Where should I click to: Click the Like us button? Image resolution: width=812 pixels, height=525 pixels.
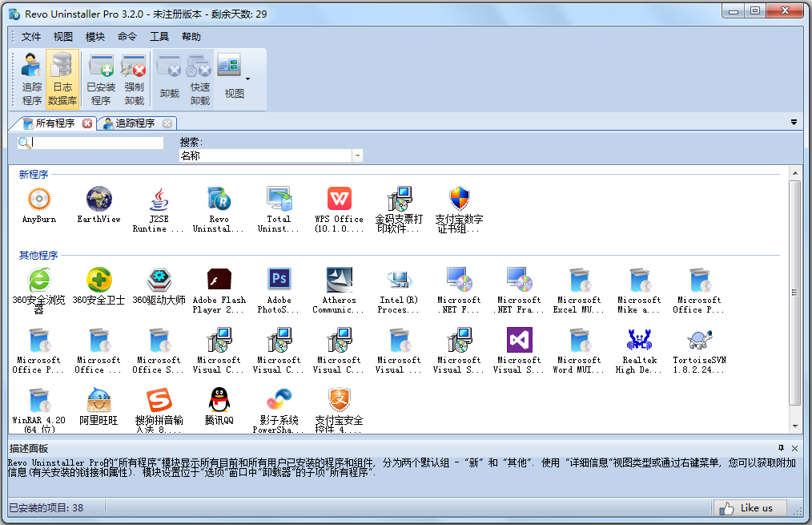[750, 508]
